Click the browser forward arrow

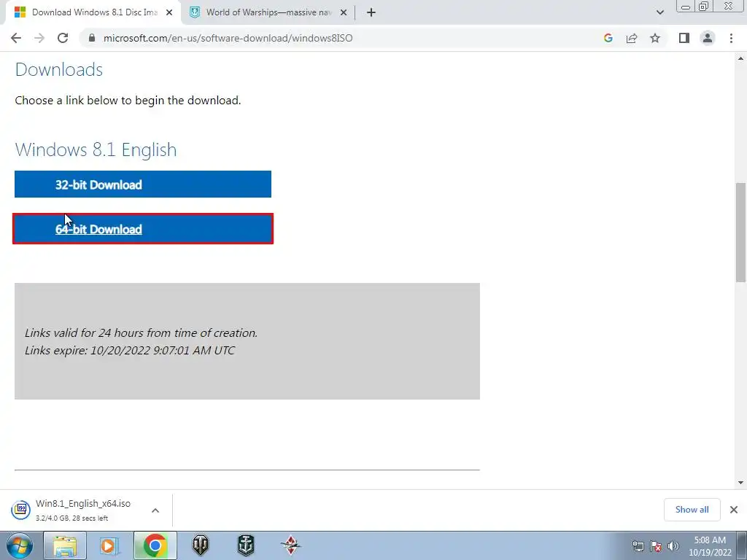(39, 38)
